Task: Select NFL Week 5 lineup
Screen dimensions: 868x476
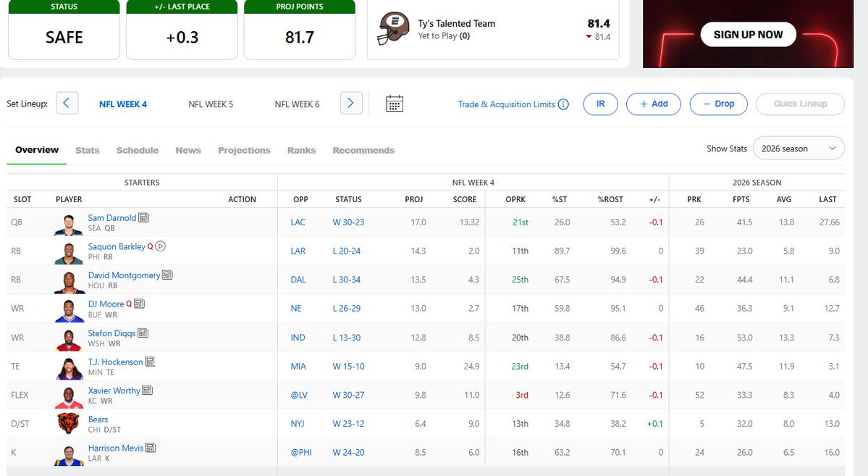Action: (x=211, y=104)
